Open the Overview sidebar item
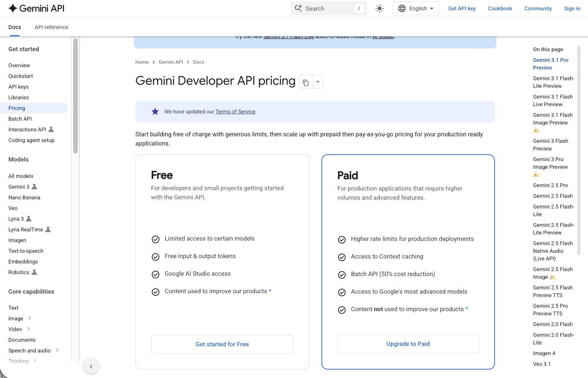588x378 pixels. pos(19,65)
